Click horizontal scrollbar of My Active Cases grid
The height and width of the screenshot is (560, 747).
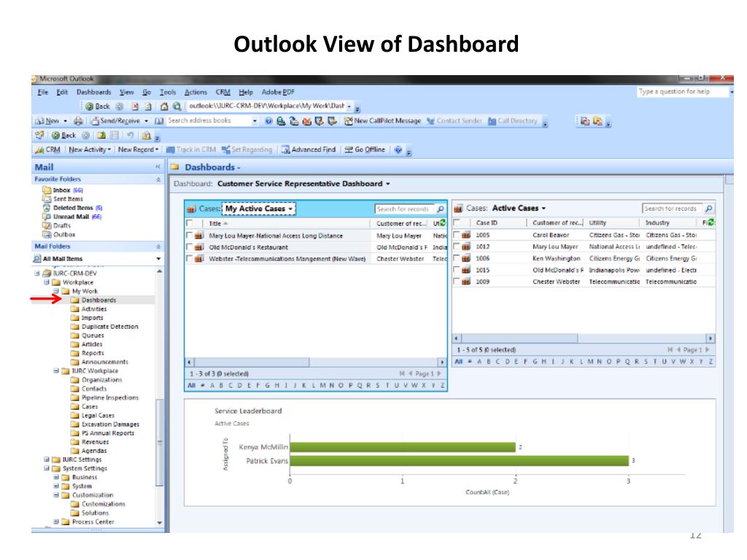(315, 362)
